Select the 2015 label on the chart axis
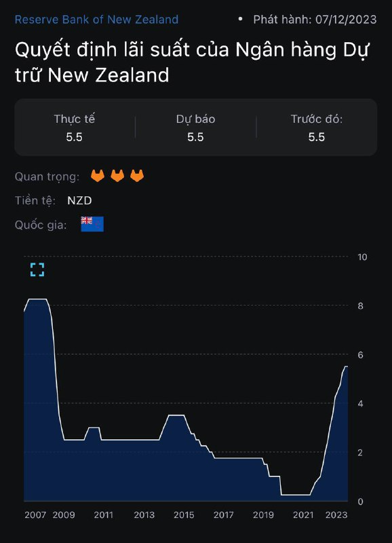The image size is (392, 543). tap(184, 515)
